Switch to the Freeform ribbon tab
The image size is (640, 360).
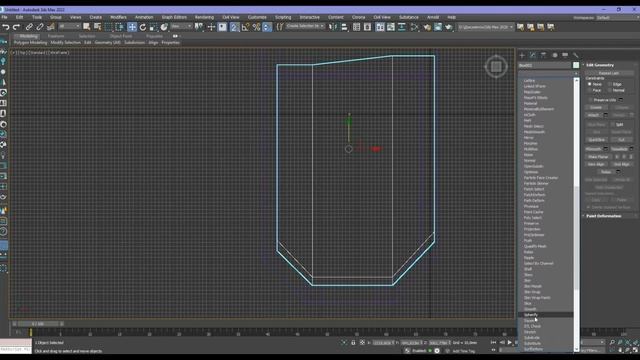pos(56,36)
